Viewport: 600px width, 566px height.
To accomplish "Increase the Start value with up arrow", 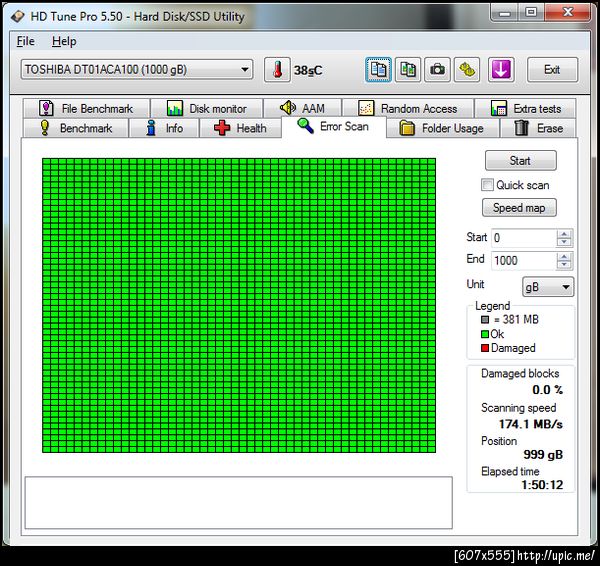I will tap(564, 233).
